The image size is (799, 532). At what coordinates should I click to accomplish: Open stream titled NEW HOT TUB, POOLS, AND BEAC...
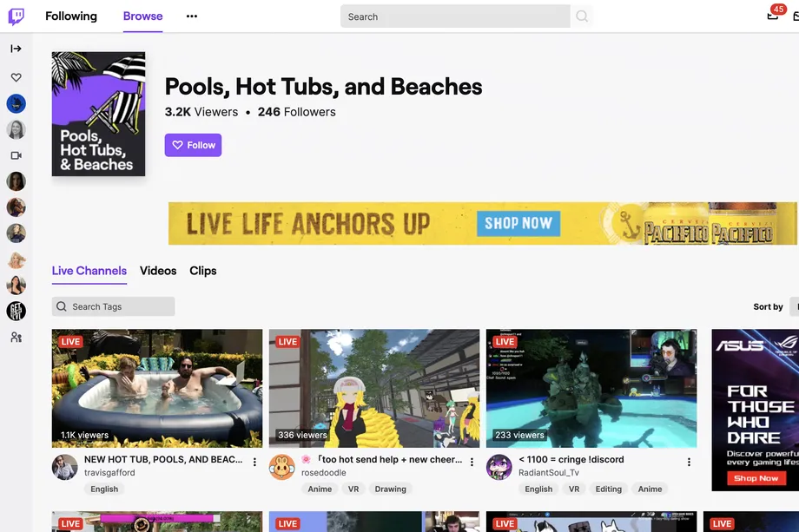(163, 459)
